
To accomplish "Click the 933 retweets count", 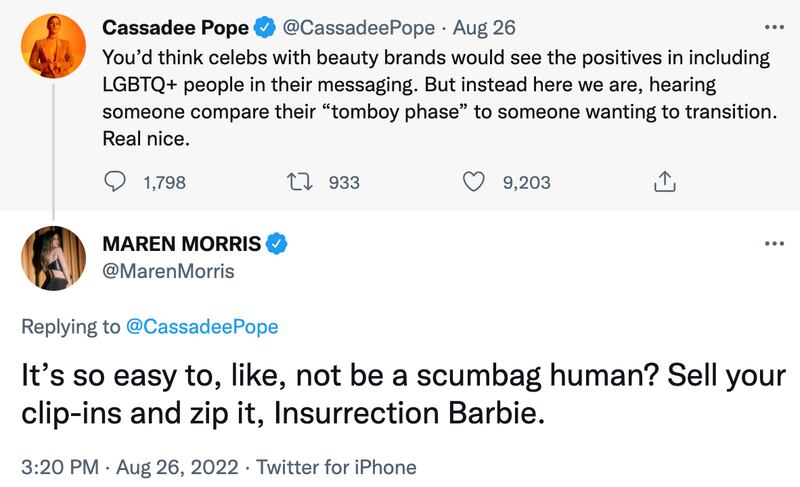I will click(343, 182).
